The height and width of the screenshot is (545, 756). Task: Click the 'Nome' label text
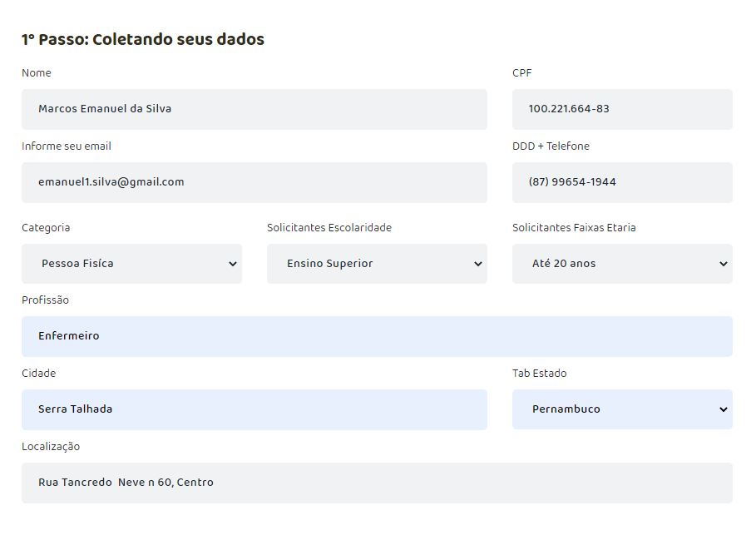(x=37, y=73)
